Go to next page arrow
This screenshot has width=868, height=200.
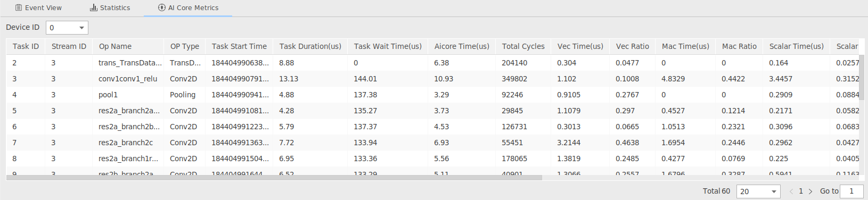pyautogui.click(x=810, y=191)
